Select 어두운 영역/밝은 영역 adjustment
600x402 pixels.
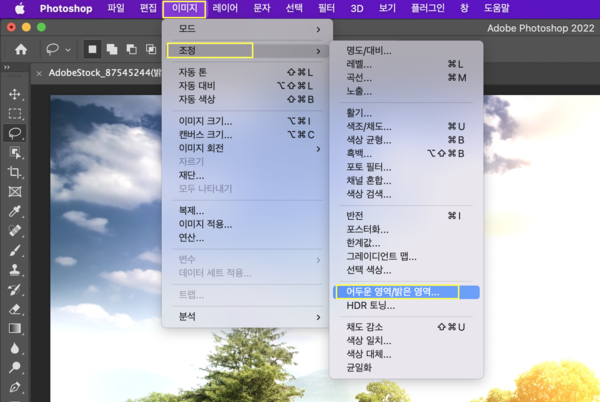coord(406,292)
